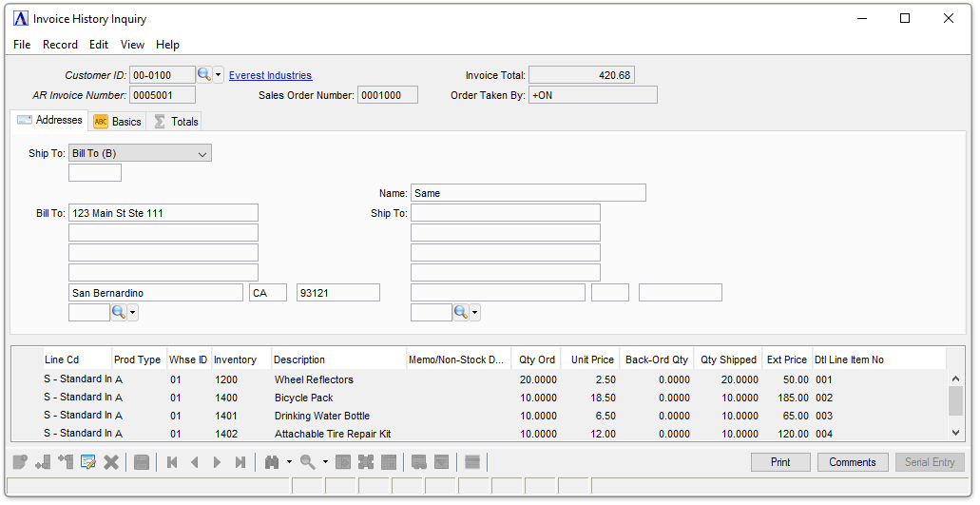The width and height of the screenshot is (980, 505).
Task: Click the edit record icon in bottom toolbar
Action: point(88,462)
